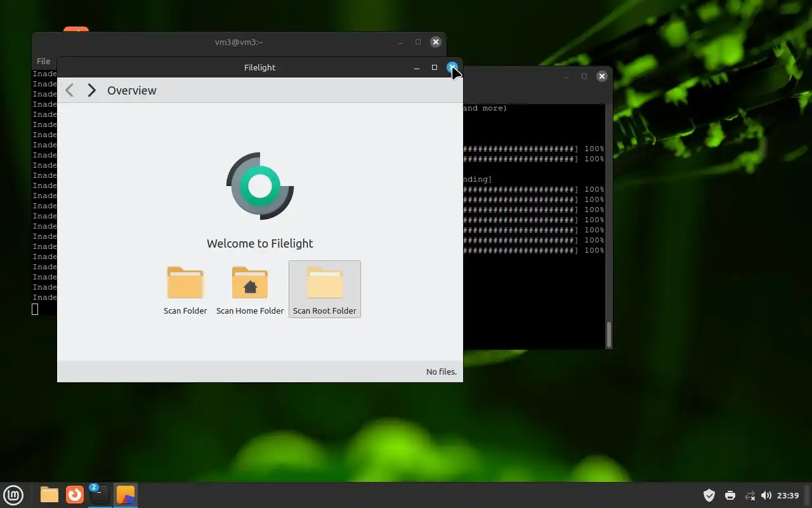Open Files manager from the taskbar

tap(49, 495)
